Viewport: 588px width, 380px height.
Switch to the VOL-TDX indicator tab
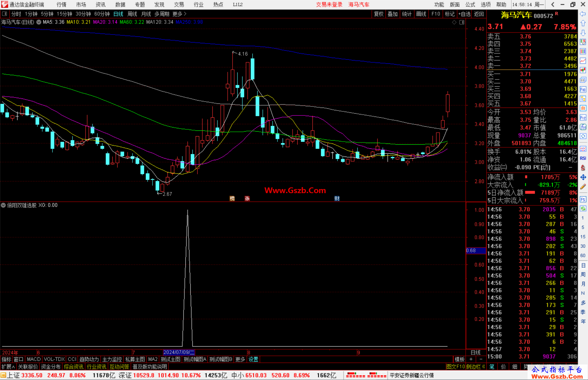tap(54, 359)
